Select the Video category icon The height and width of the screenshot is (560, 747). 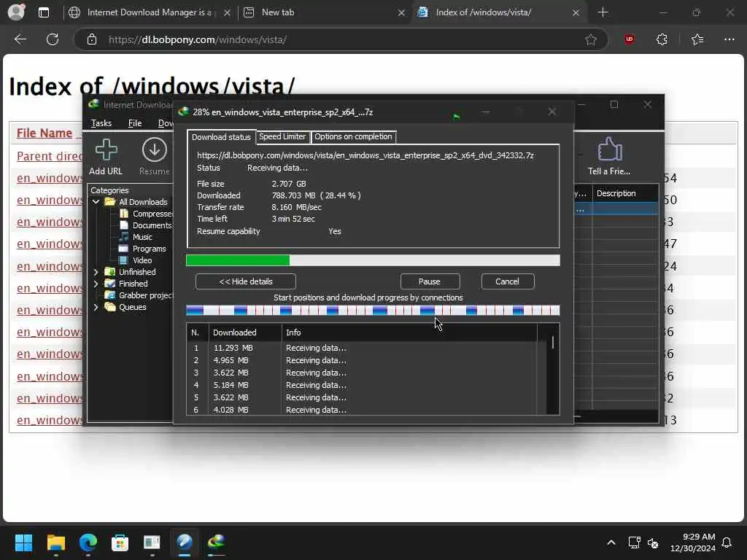click(x=124, y=260)
